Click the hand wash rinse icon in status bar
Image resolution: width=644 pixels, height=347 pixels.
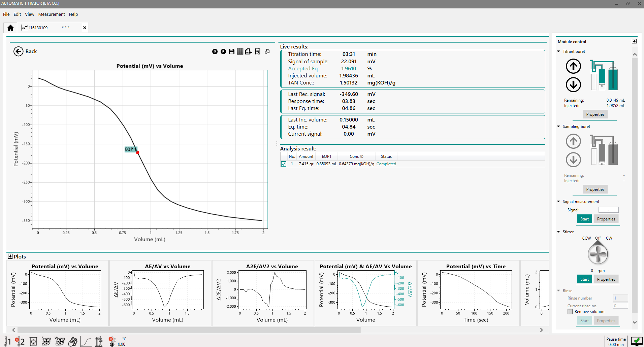73,342
